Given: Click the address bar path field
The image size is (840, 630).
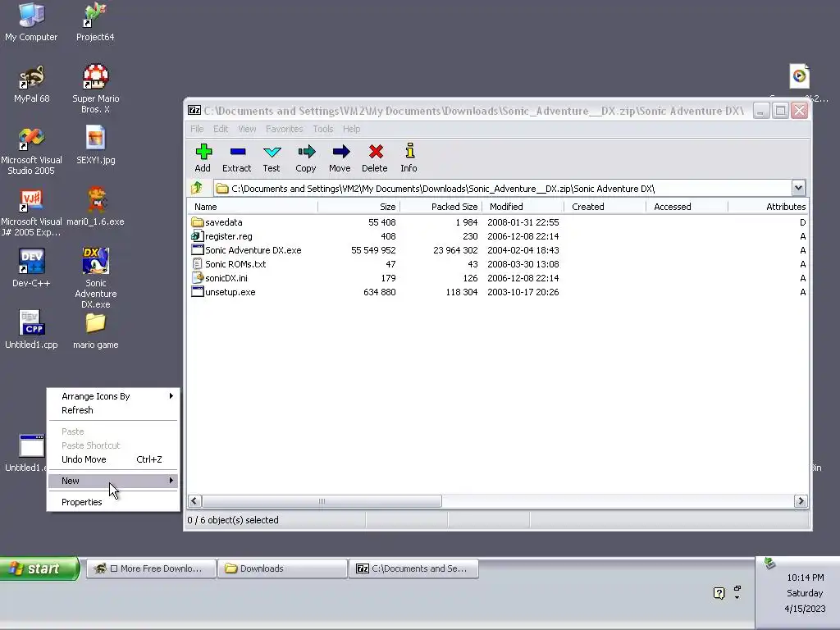Looking at the screenshot, I should (503, 188).
